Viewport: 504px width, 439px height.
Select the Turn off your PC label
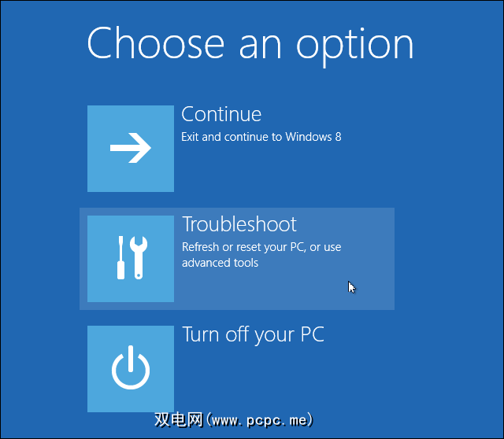(x=254, y=335)
